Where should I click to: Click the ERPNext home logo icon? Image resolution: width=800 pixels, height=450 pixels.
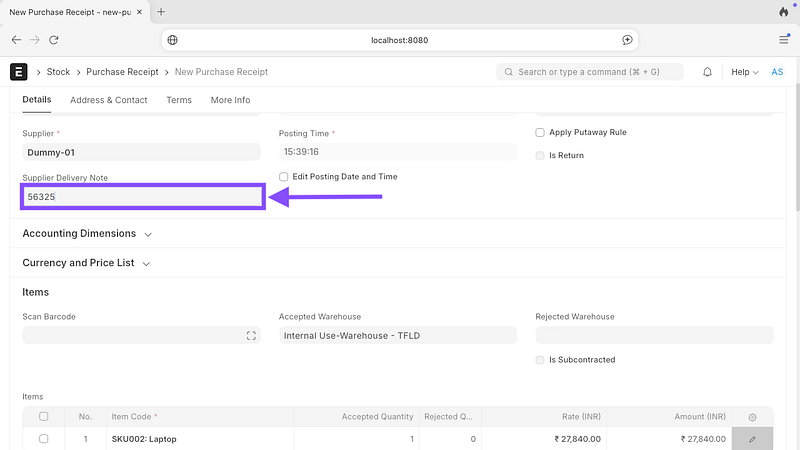pyautogui.click(x=18, y=72)
